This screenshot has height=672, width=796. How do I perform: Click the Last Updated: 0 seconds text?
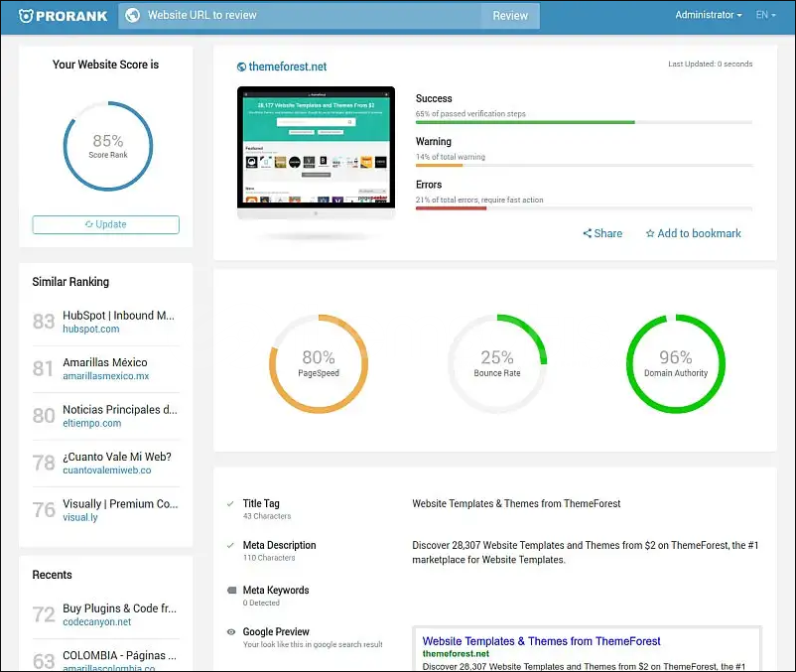pyautogui.click(x=711, y=64)
